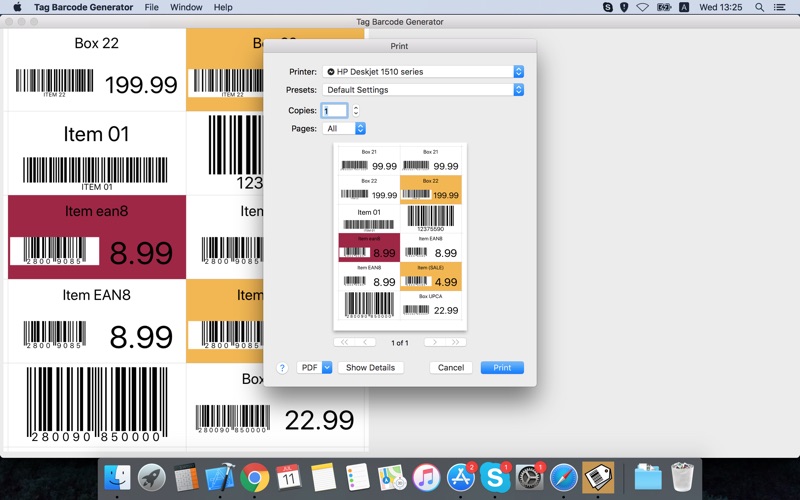Open Finder from the dock

(117, 478)
